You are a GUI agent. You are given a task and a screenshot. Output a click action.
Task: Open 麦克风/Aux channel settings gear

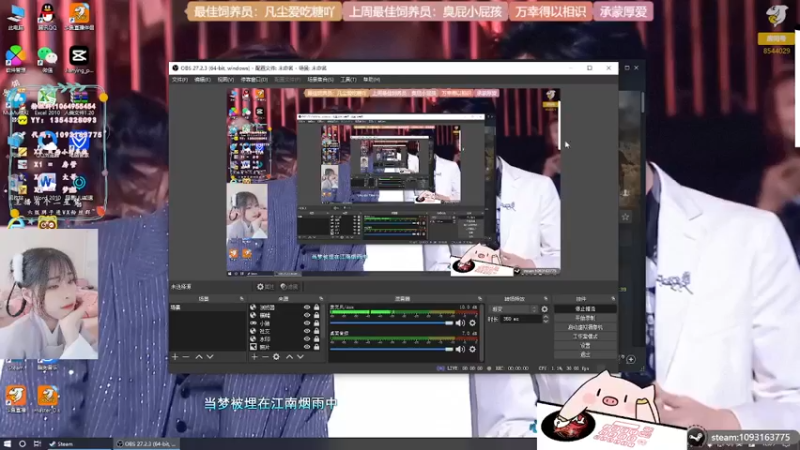[472, 323]
